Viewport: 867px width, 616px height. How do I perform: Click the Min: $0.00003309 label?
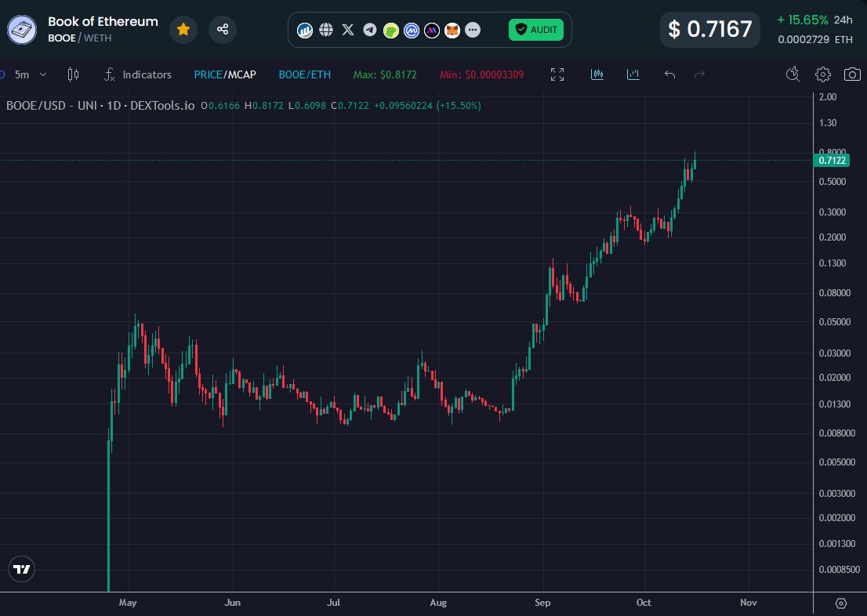[481, 74]
